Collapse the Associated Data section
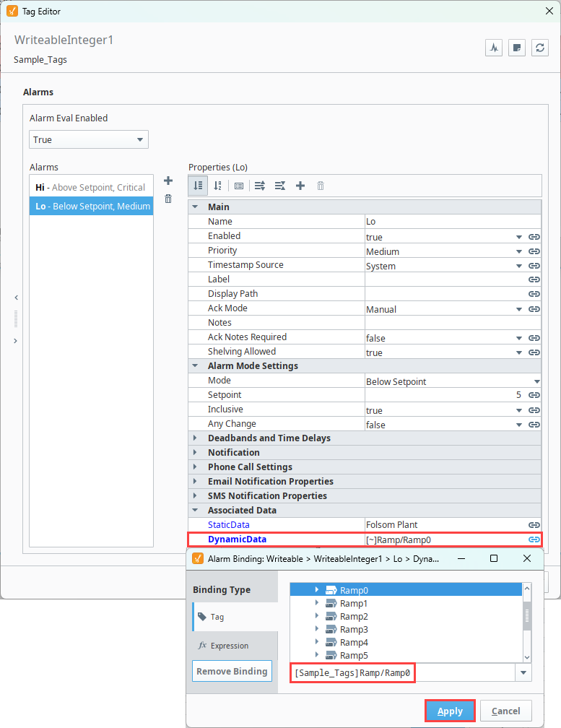This screenshot has width=561, height=728. pyautogui.click(x=195, y=510)
